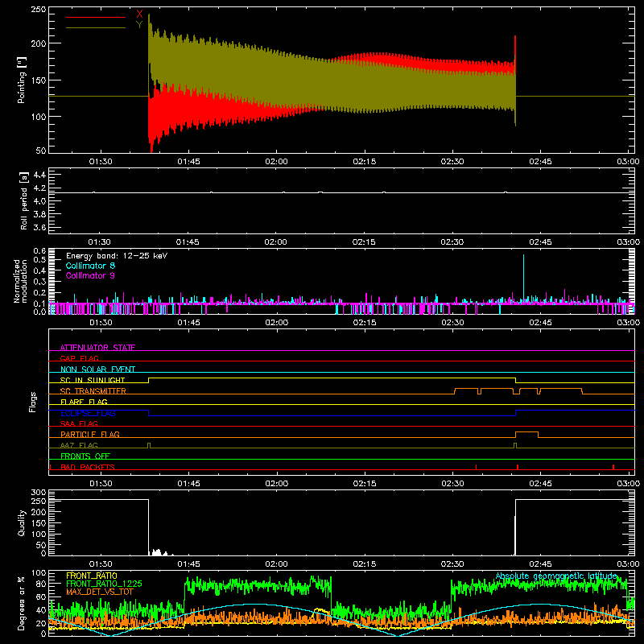Click the 250 tick on pointing plot

pyautogui.click(x=39, y=10)
